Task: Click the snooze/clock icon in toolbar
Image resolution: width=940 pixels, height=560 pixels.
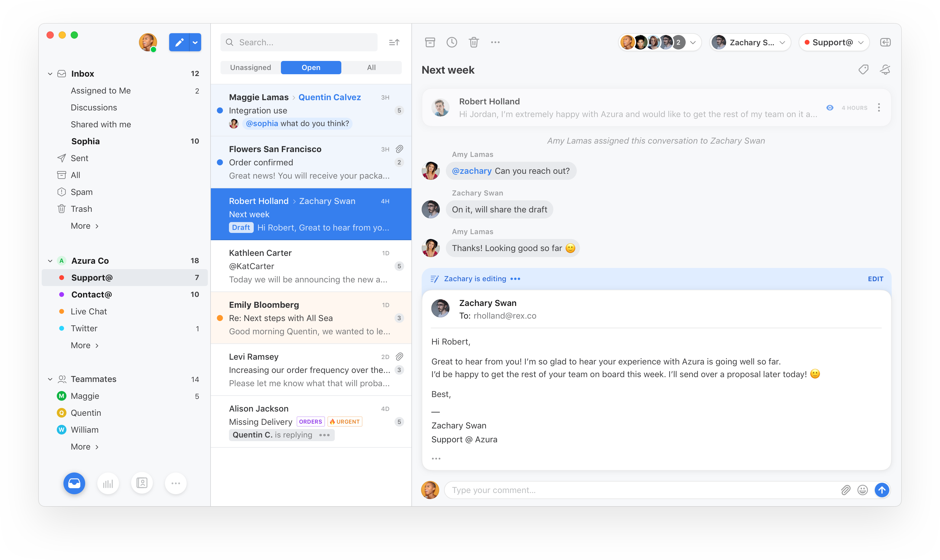Action: (452, 42)
